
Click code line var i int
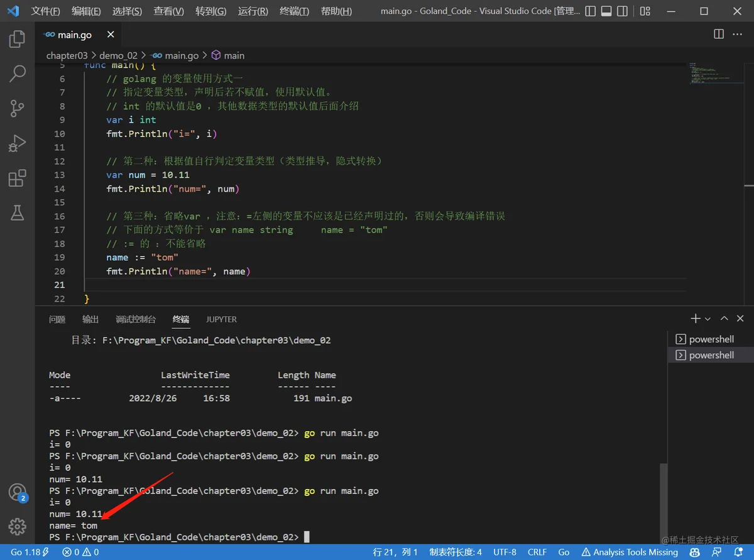131,119
